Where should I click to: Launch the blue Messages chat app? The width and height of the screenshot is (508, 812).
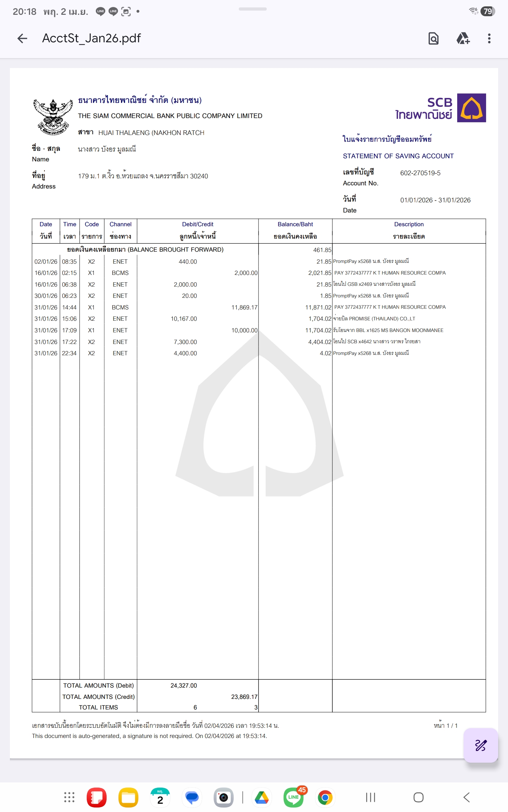[192, 797]
